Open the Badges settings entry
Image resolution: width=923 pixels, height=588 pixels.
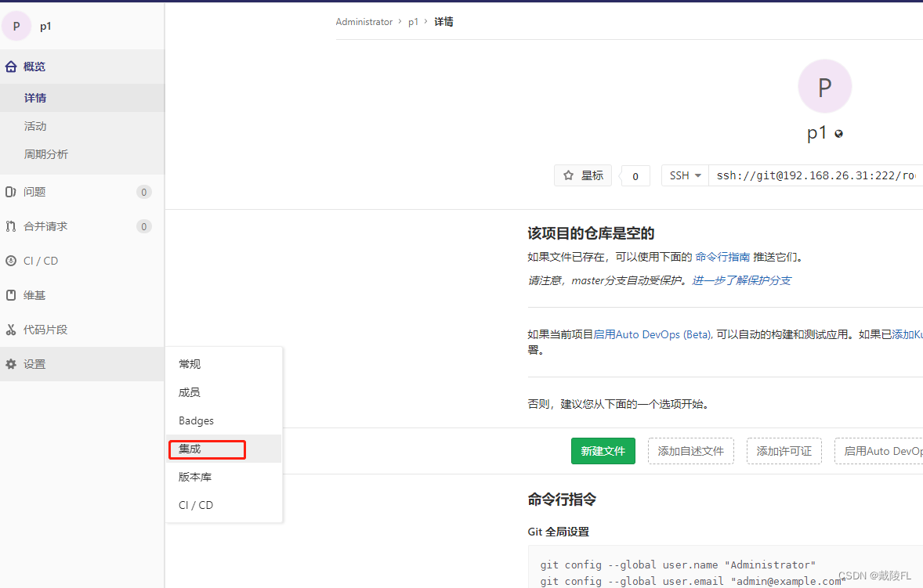pyautogui.click(x=195, y=420)
